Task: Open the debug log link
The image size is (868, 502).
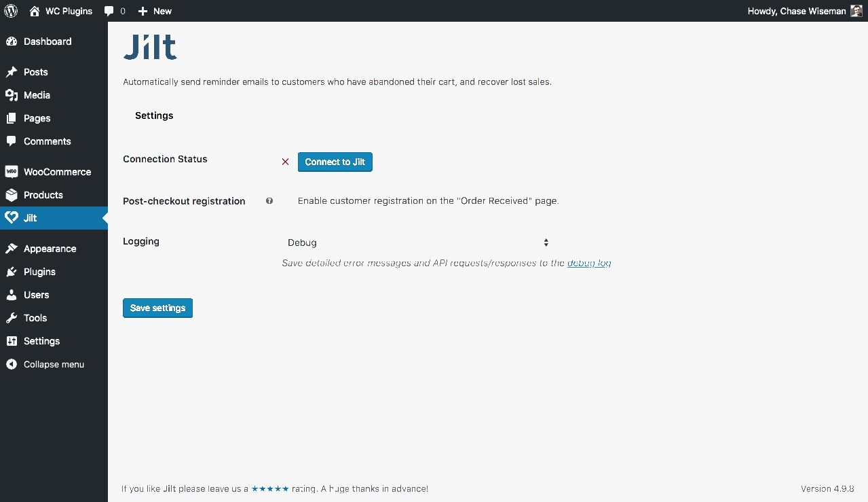Action: click(589, 263)
